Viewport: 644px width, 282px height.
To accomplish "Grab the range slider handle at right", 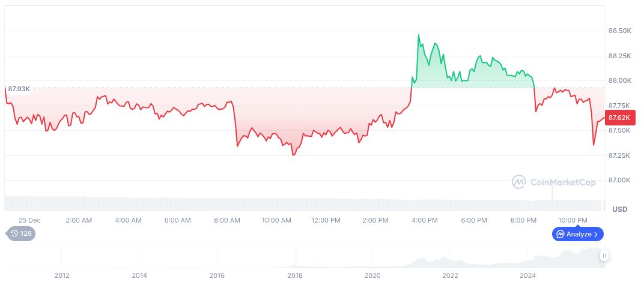I will [604, 256].
